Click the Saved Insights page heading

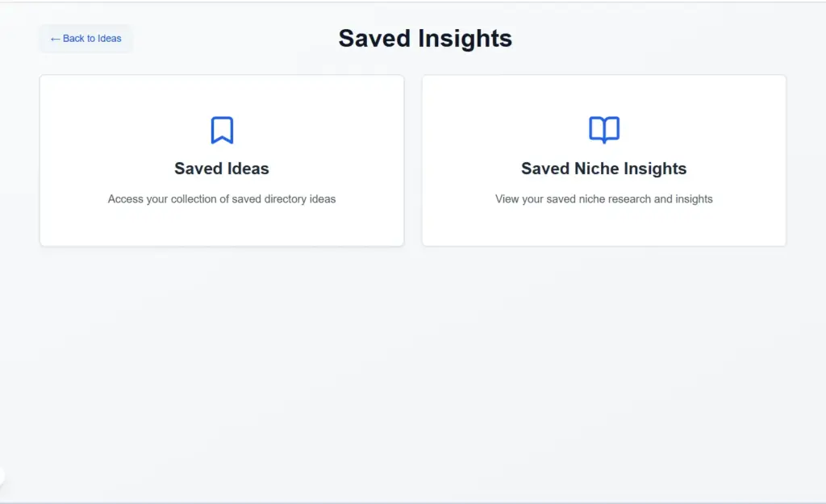pos(425,38)
